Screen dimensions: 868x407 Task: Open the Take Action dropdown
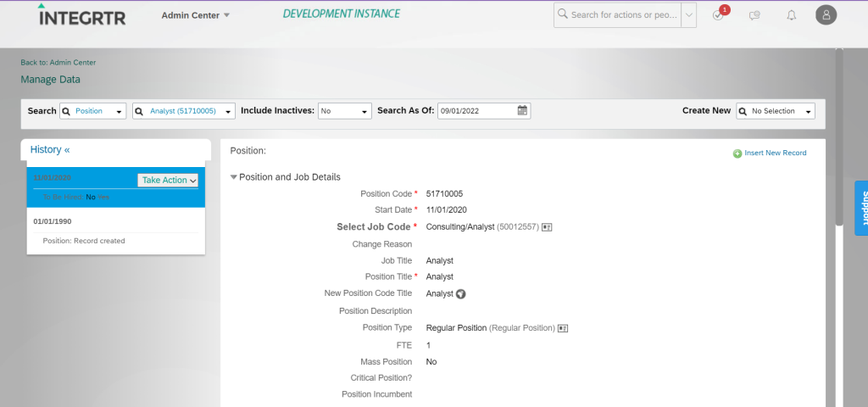[168, 180]
